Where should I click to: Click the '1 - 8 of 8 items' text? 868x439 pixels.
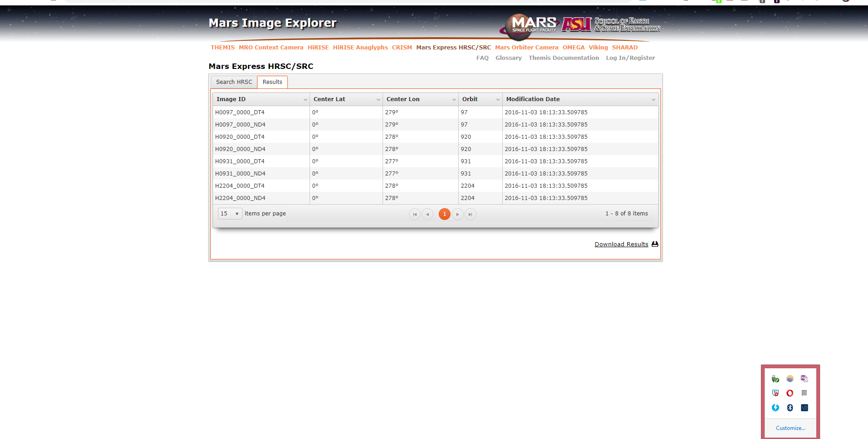click(x=626, y=214)
